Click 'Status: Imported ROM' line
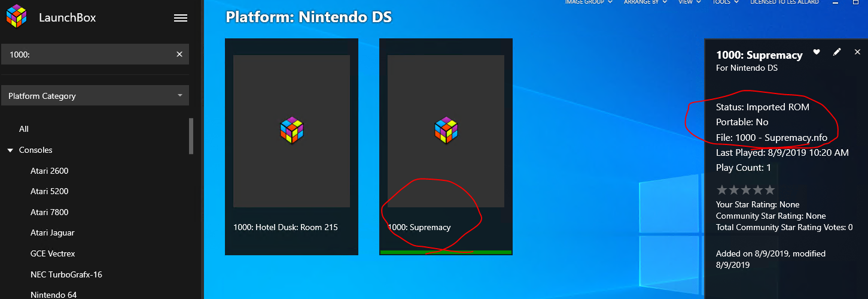 (x=763, y=107)
